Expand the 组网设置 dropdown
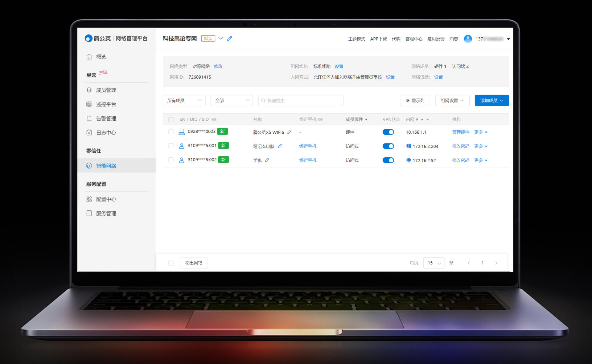The width and height of the screenshot is (592, 364). pos(452,100)
